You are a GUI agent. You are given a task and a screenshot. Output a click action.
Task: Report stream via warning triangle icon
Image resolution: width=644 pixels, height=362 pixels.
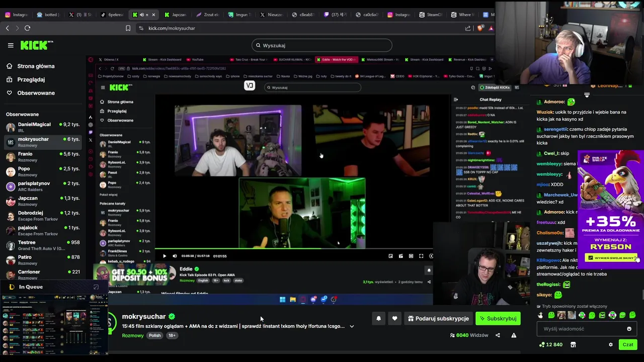514,335
